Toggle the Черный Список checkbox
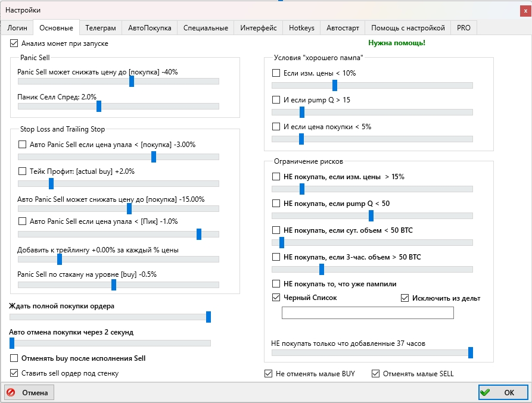 276,298
